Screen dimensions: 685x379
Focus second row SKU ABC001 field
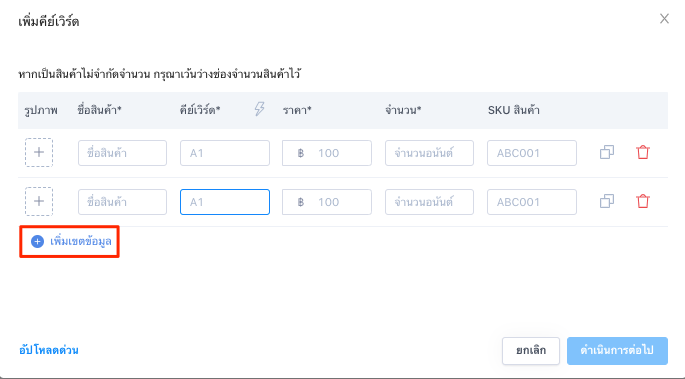(x=532, y=202)
